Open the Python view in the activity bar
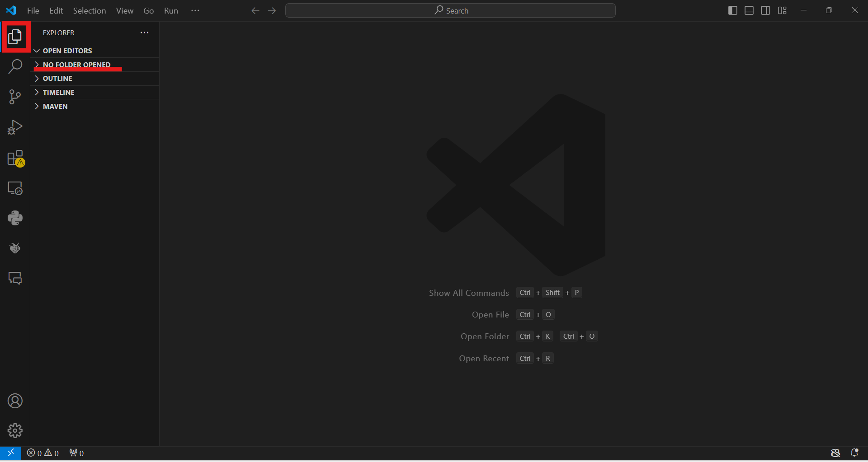This screenshot has height=462, width=868. (x=15, y=218)
